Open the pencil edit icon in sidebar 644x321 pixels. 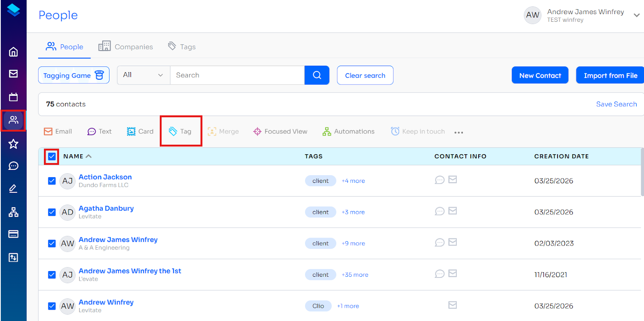[13, 188]
